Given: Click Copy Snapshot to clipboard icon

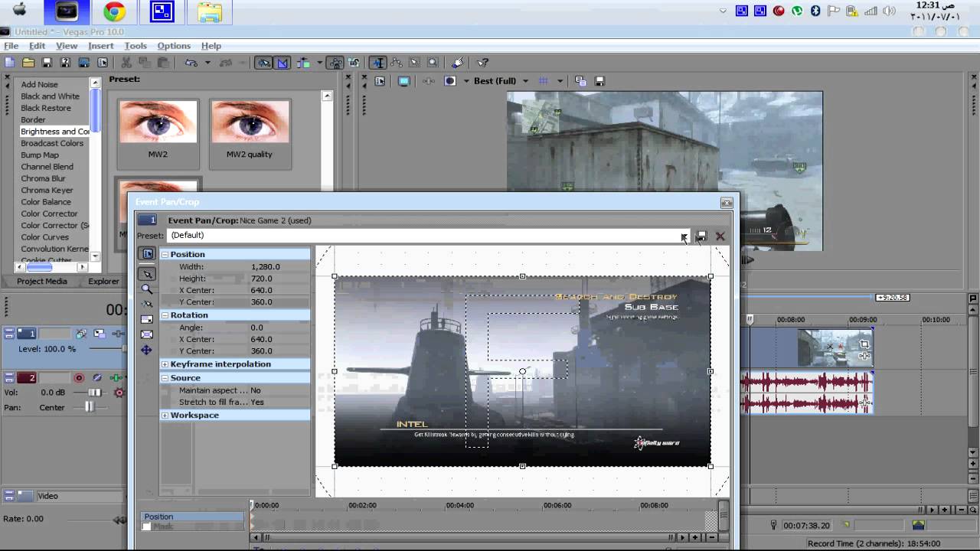Looking at the screenshot, I should 580,81.
